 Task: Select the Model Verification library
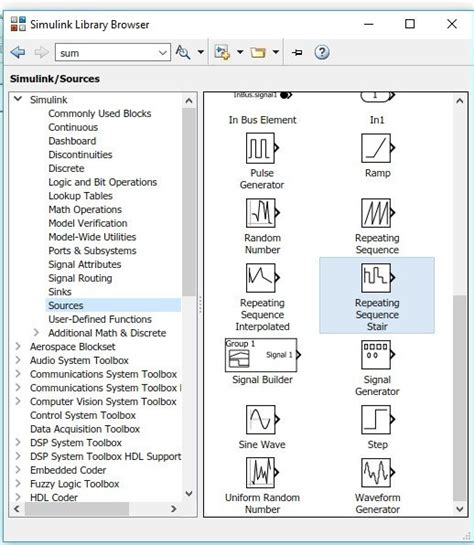point(88,223)
